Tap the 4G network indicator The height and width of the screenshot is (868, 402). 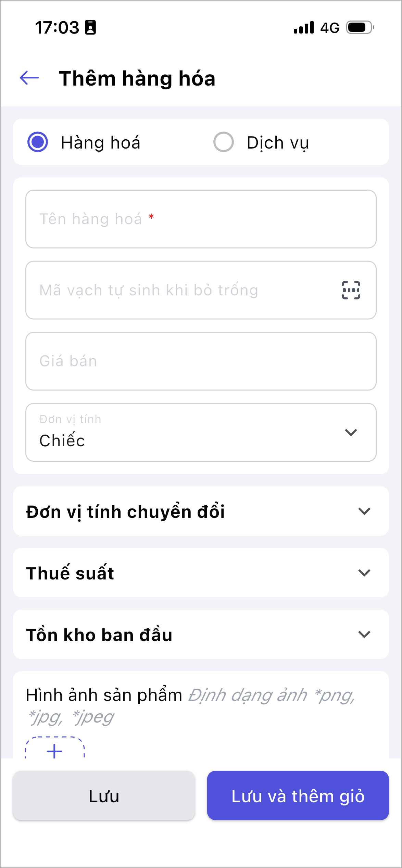(x=330, y=28)
